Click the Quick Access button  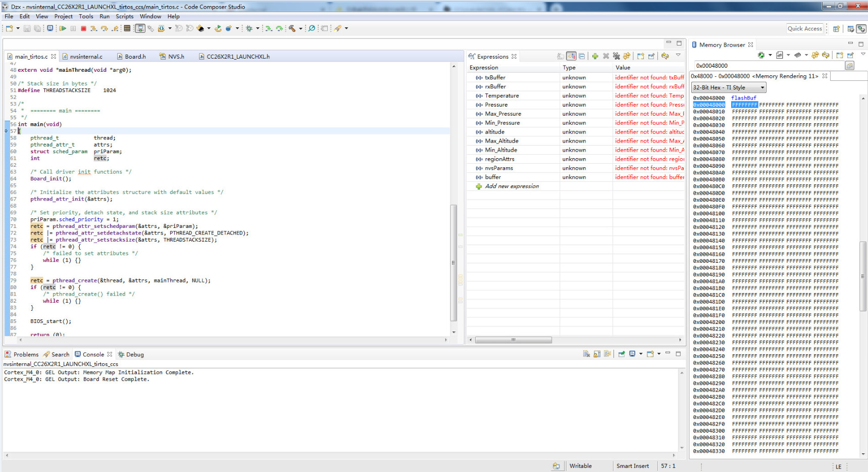click(x=805, y=28)
